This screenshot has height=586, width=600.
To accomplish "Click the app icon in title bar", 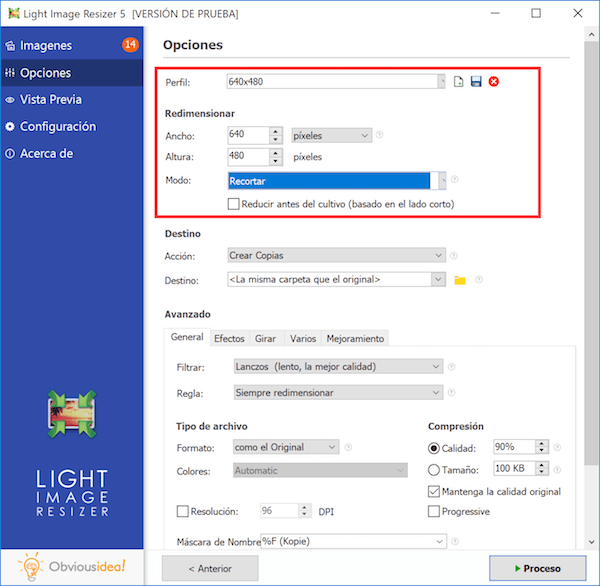I will tap(14, 13).
